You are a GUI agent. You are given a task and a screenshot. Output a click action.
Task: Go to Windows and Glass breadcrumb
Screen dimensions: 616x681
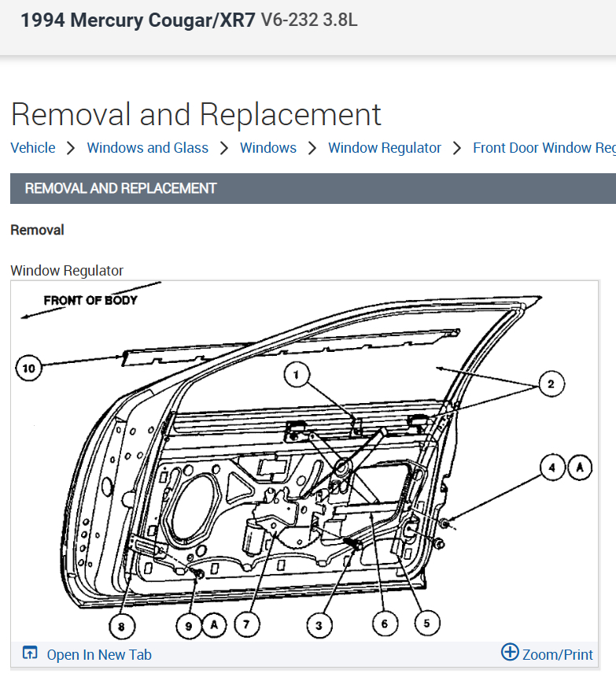pyautogui.click(x=148, y=148)
